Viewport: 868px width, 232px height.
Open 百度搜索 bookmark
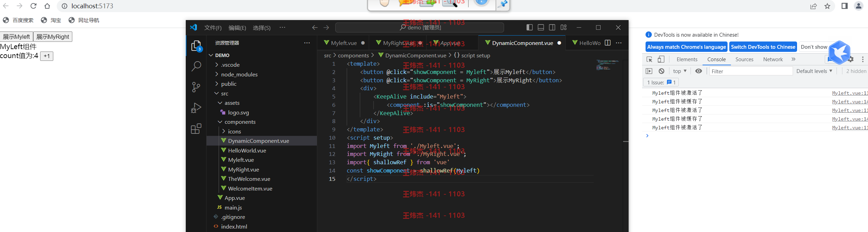point(18,20)
